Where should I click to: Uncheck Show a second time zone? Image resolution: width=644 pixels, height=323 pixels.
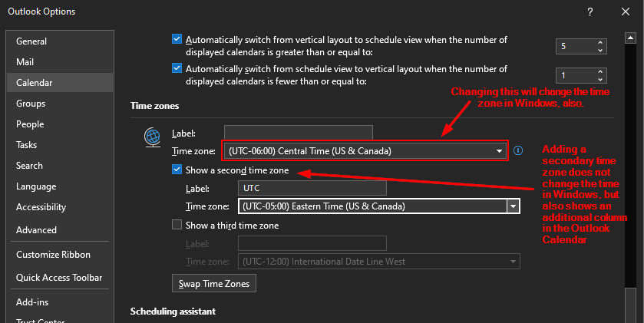click(x=178, y=170)
